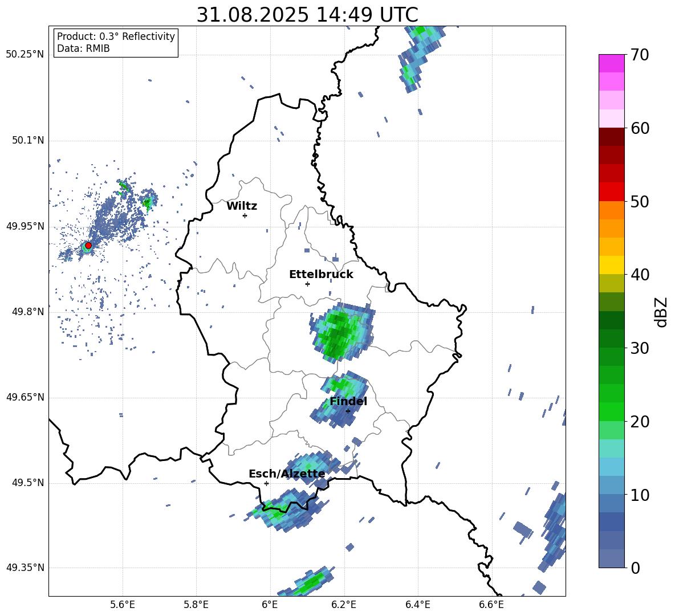Click the colorbar value 40
Viewport: 675px width, 616px height.
pyautogui.click(x=640, y=275)
